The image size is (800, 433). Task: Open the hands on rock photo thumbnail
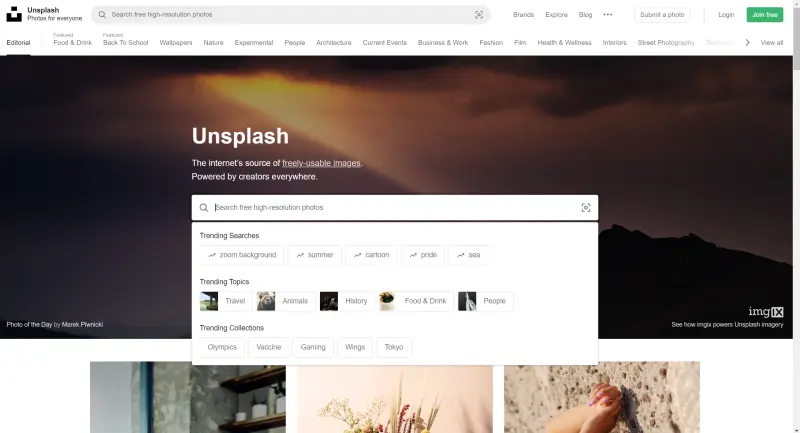[x=602, y=397]
